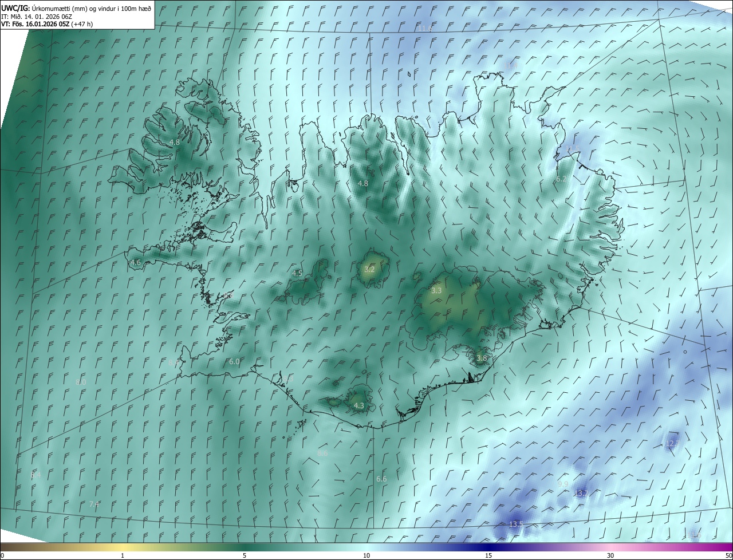This screenshot has width=733, height=560.
Task: Click the 3.8 value on the map
Action: pyautogui.click(x=482, y=358)
